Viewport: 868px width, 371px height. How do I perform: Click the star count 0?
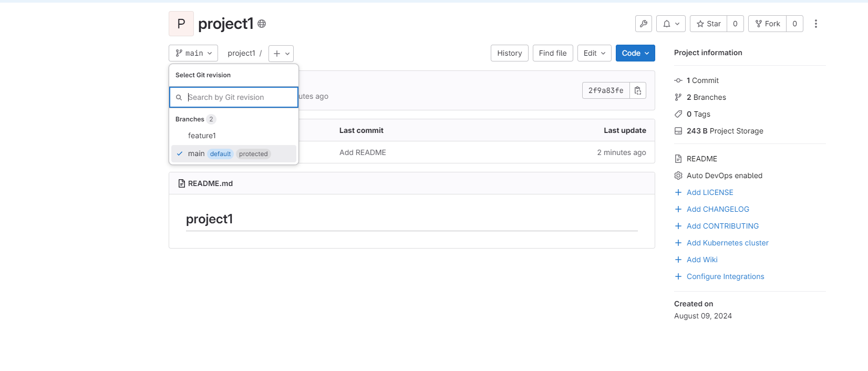[x=735, y=24]
